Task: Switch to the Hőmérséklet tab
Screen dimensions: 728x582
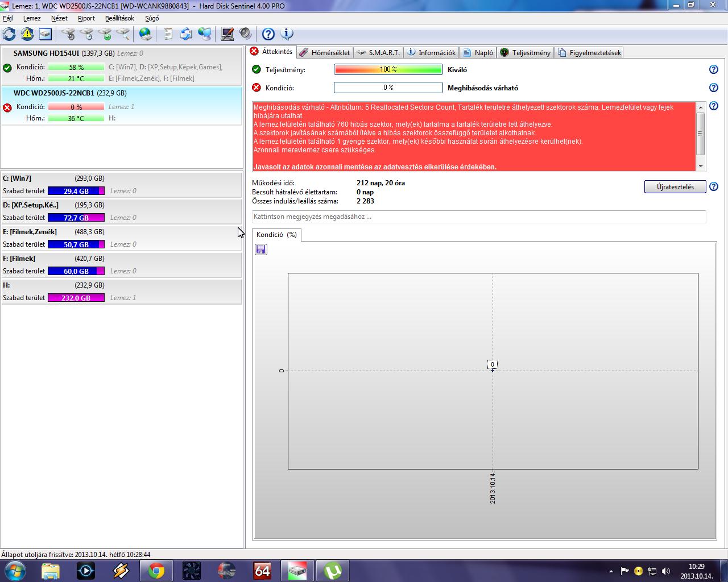Action: pyautogui.click(x=325, y=52)
